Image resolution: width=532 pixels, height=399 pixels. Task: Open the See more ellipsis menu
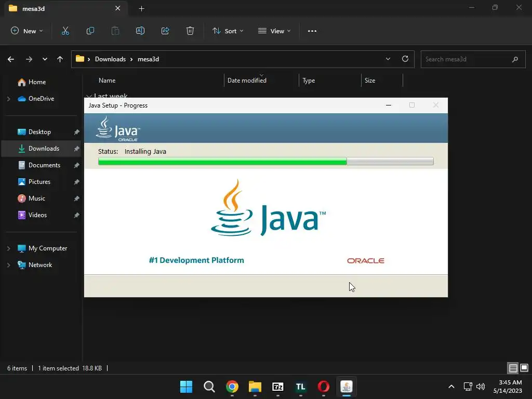pos(312,31)
